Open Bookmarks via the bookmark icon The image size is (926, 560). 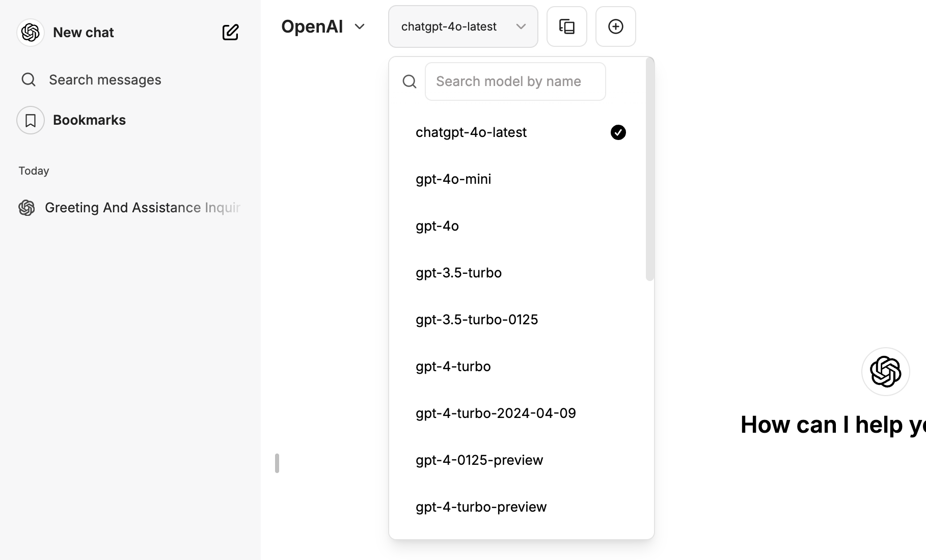click(31, 120)
